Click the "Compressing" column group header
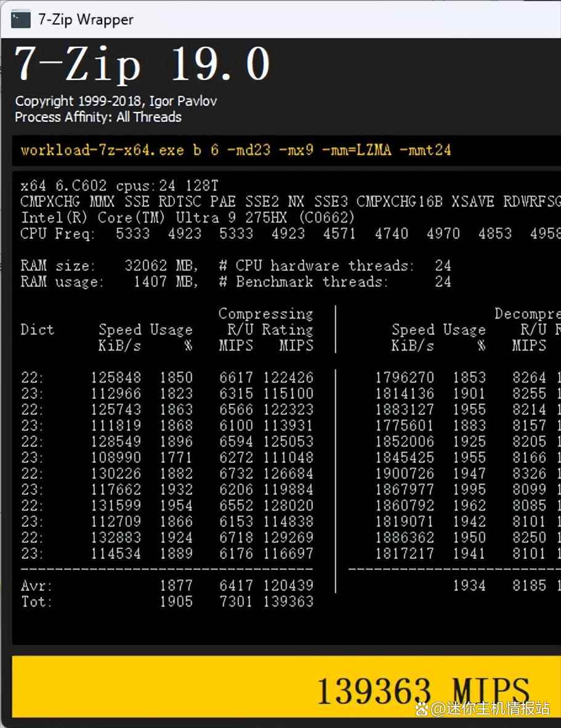Screen dimensions: 561x728 [x=265, y=314]
